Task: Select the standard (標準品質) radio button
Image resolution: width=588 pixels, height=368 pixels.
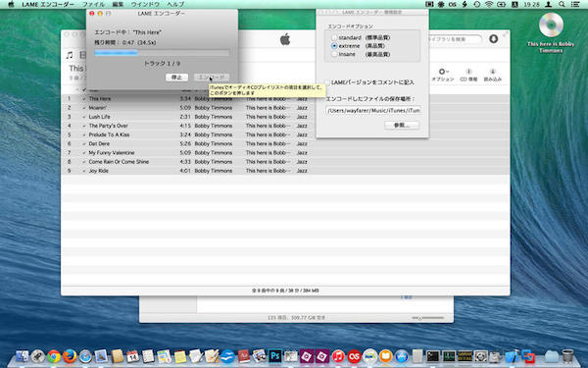Action: pyautogui.click(x=334, y=38)
